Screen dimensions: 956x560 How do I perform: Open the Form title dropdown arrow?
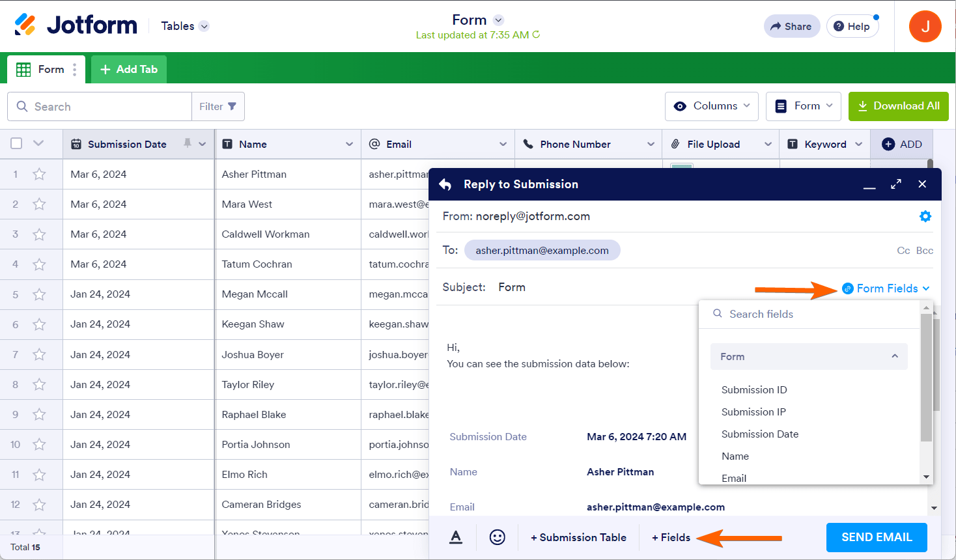pyautogui.click(x=498, y=20)
